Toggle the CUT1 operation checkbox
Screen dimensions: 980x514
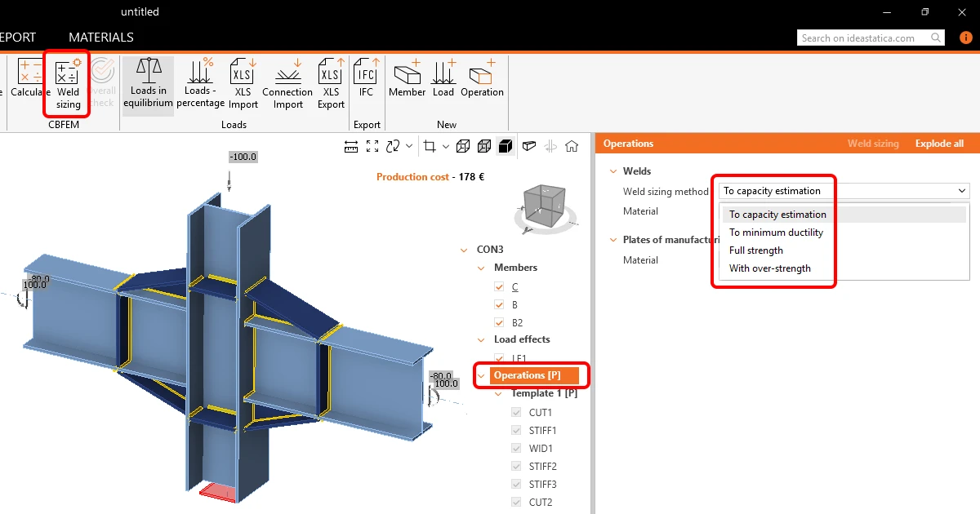[x=516, y=413]
